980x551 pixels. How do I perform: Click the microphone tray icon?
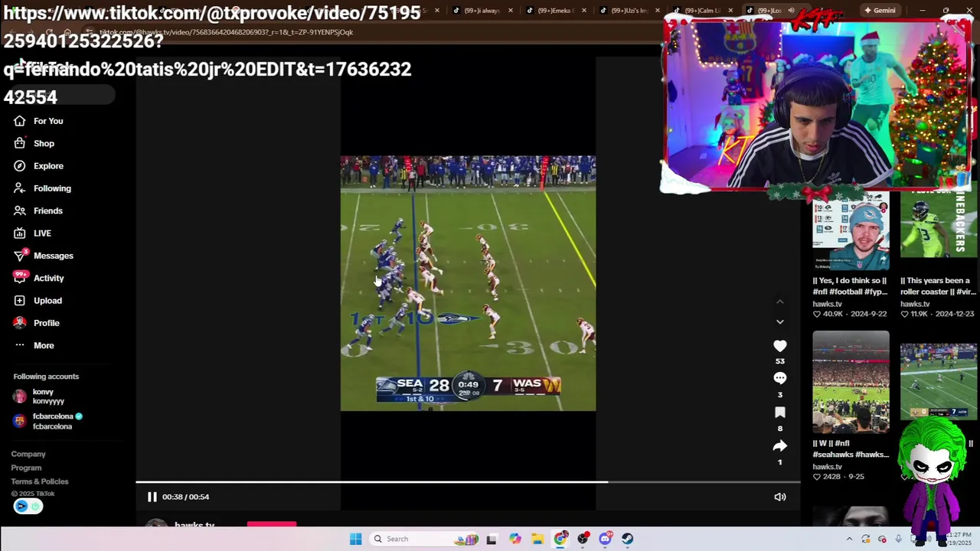pos(898,539)
